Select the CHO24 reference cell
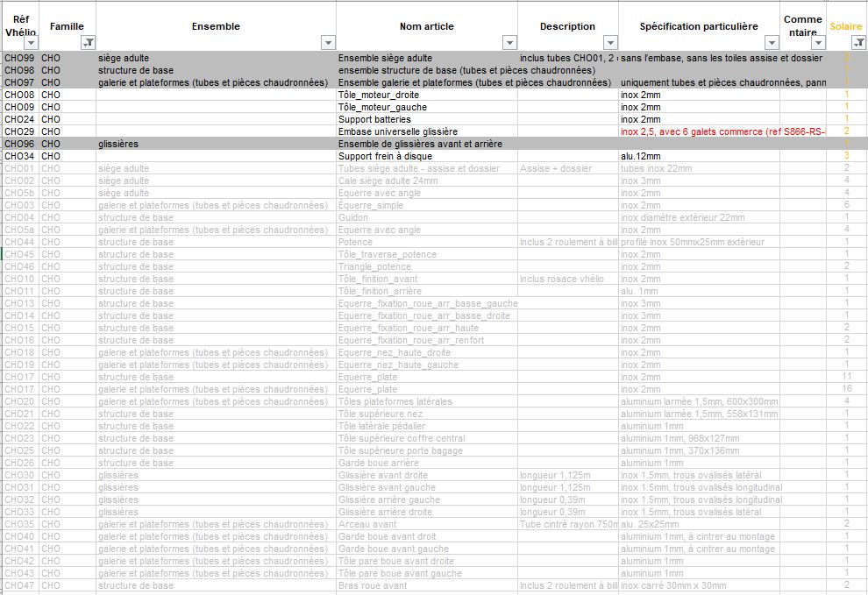 coord(20,119)
